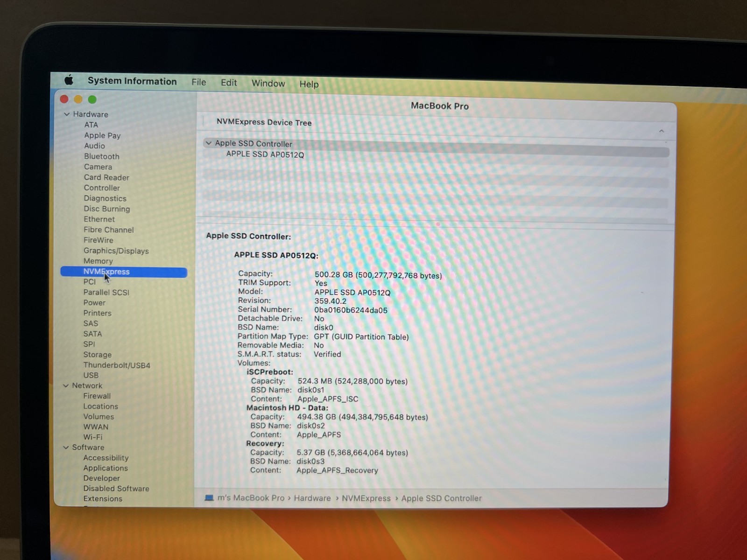
Task: Select Disc Burning in the sidebar
Action: coord(106,209)
